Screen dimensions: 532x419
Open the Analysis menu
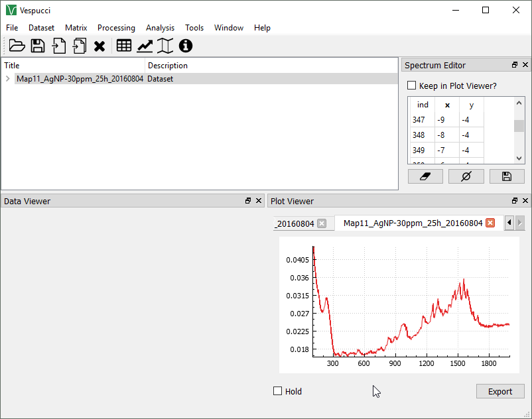tap(160, 28)
